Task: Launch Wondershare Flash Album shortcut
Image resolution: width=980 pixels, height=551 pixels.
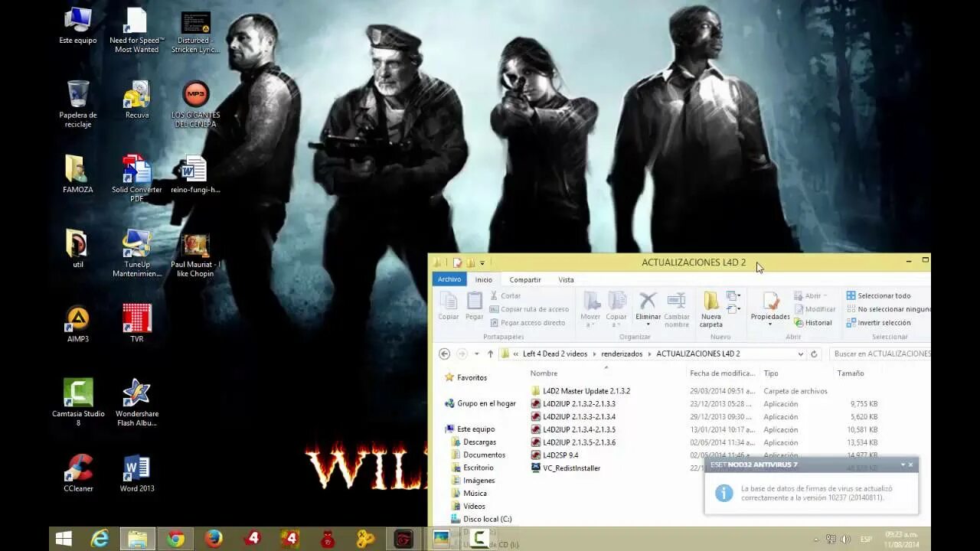Action: [x=137, y=403]
